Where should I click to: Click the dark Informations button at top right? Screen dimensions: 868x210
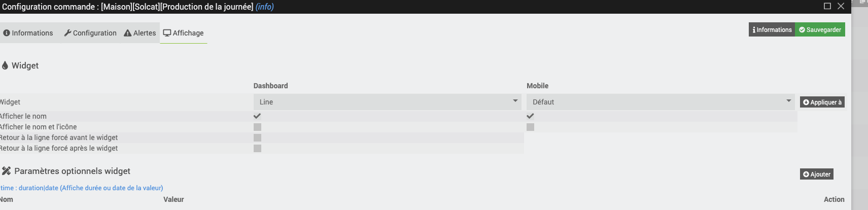(x=772, y=29)
